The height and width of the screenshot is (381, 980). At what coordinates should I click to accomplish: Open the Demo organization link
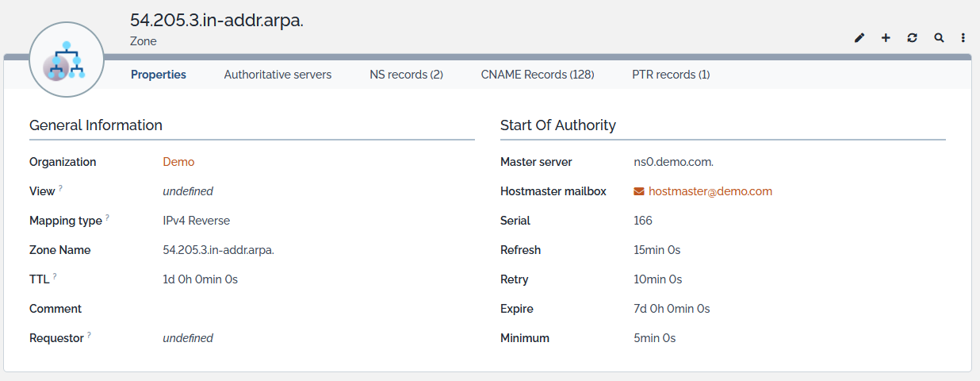coord(178,162)
